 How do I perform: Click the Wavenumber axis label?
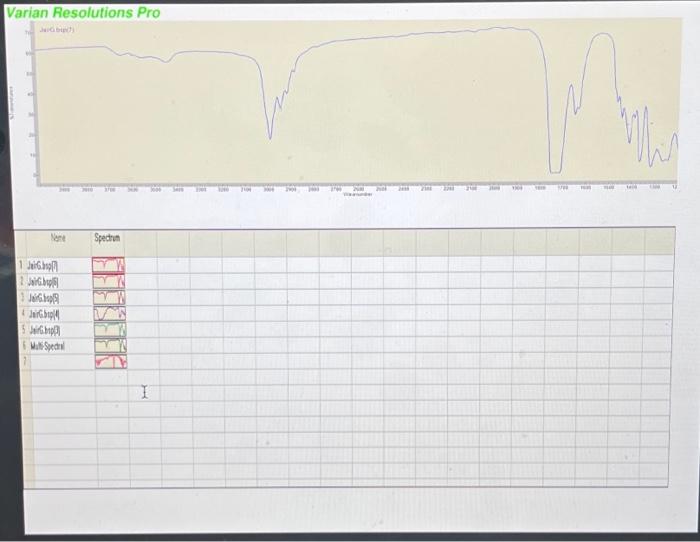coord(358,194)
